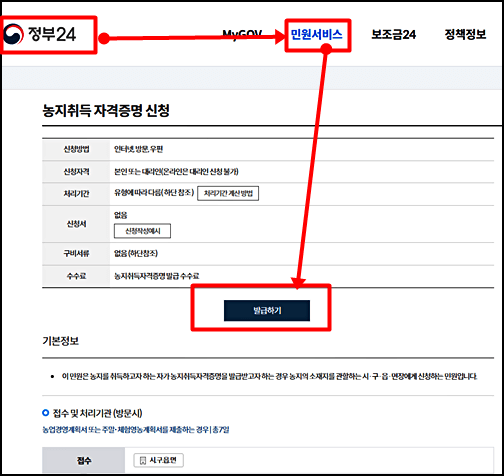This screenshot has height=476, width=504.
Task: Click the 구비서류 row label
Action: coord(76,254)
